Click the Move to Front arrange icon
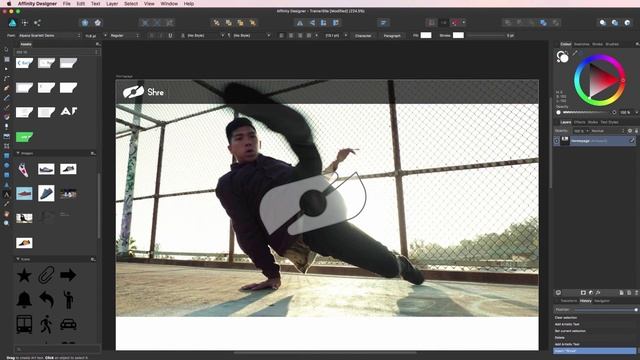This screenshot has height=360, width=640. pyautogui.click(x=253, y=23)
